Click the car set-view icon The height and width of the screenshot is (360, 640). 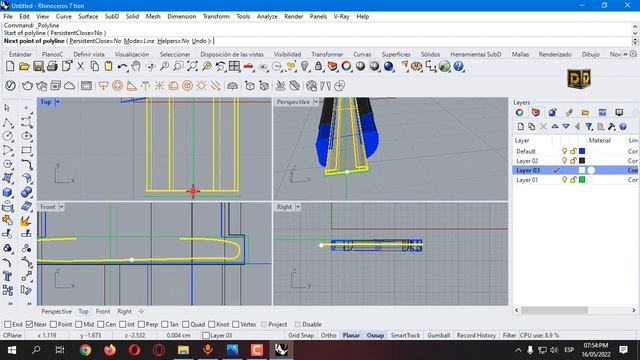249,66
